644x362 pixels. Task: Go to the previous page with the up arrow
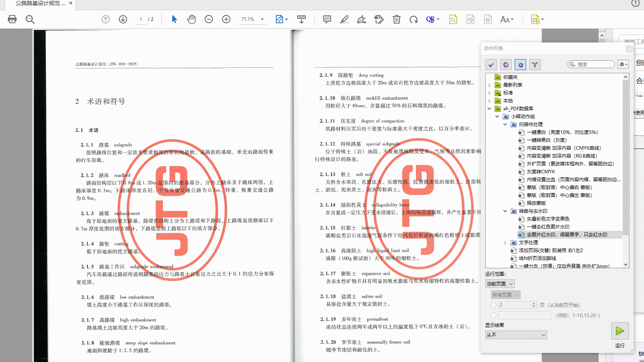pyautogui.click(x=106, y=19)
